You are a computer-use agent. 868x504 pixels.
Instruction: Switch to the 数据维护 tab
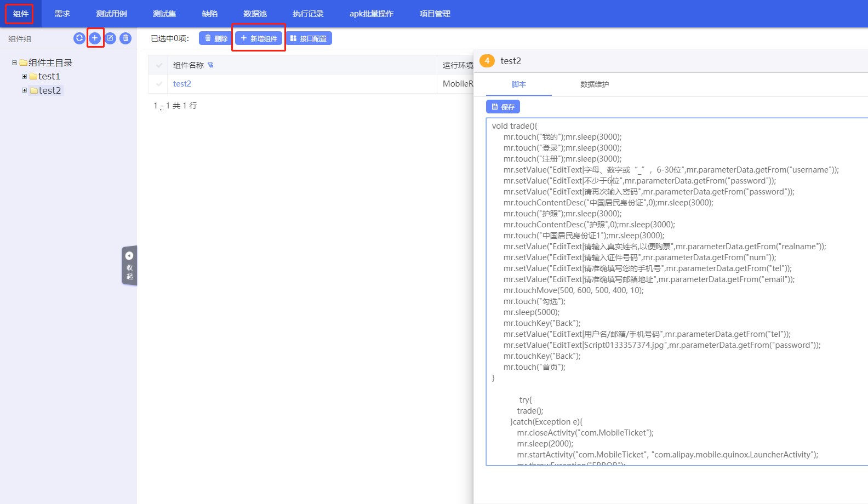[x=594, y=84]
